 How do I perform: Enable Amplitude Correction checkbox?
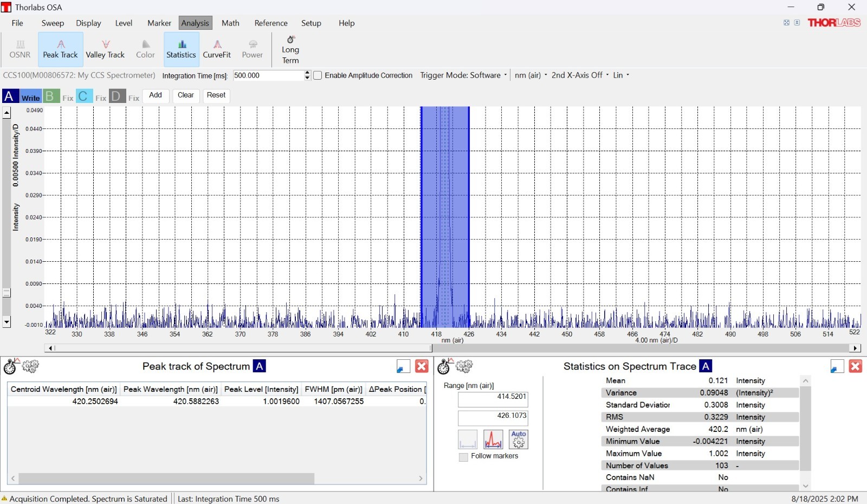(x=318, y=75)
